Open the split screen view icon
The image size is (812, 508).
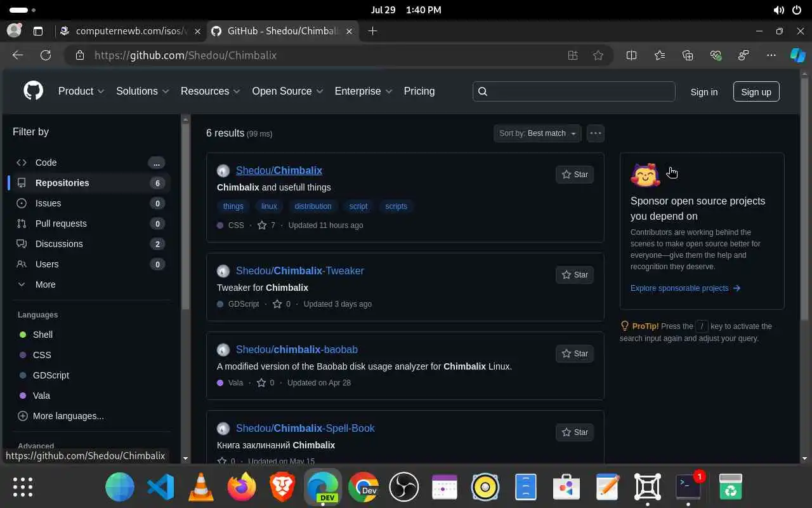[631, 55]
